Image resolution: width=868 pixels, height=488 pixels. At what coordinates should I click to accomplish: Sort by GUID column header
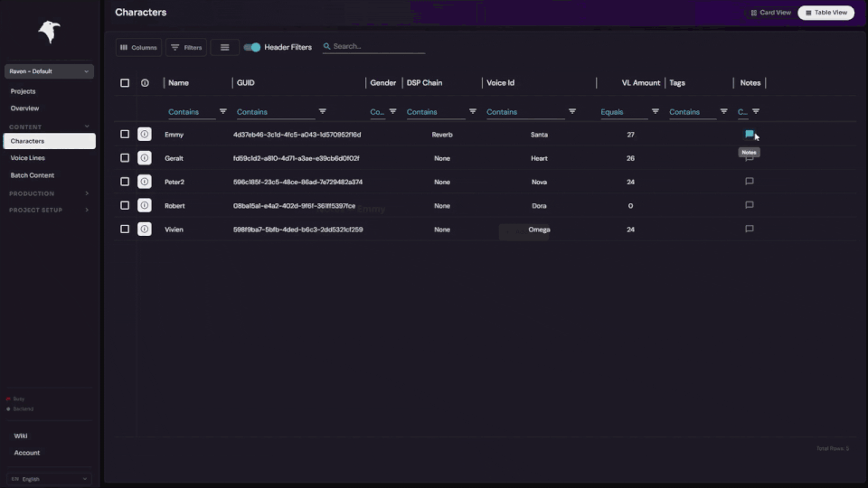pos(246,83)
